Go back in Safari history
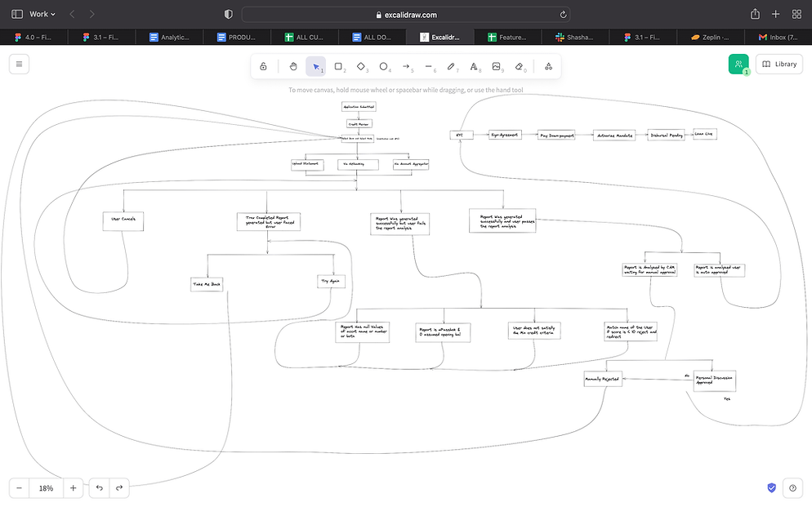The width and height of the screenshot is (812, 507). point(72,14)
